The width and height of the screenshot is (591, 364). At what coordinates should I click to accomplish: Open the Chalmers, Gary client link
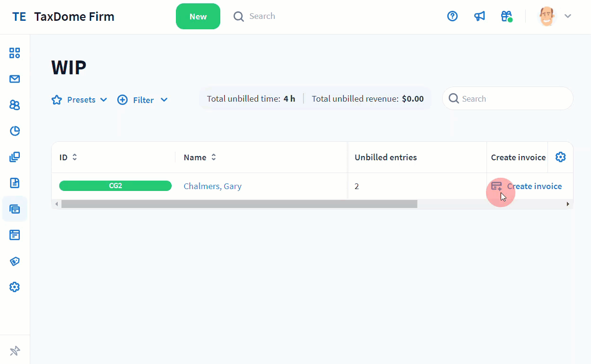(212, 186)
